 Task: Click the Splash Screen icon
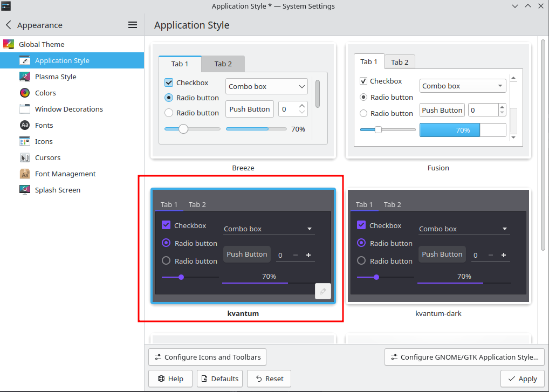point(24,190)
